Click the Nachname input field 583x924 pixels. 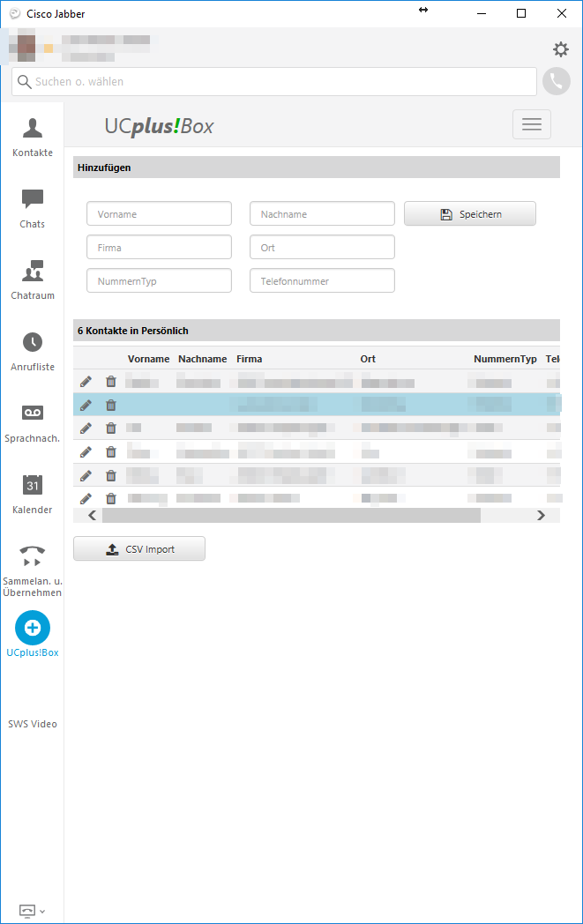pos(323,214)
